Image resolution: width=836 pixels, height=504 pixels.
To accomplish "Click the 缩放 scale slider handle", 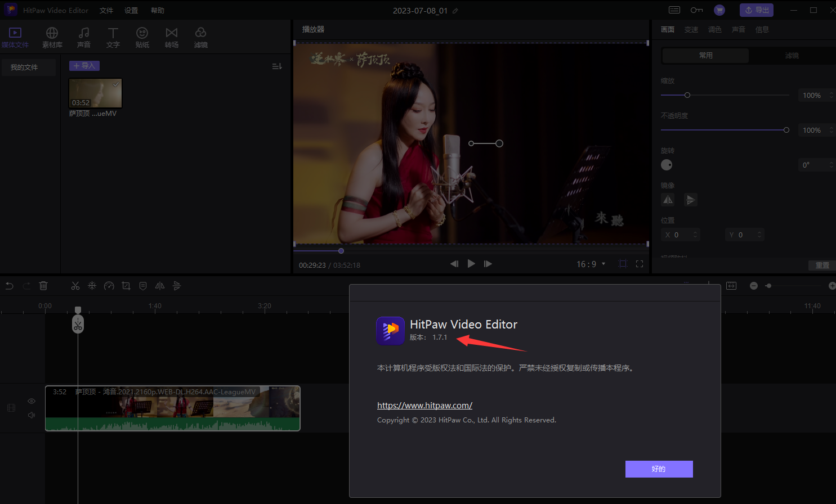I will point(687,95).
